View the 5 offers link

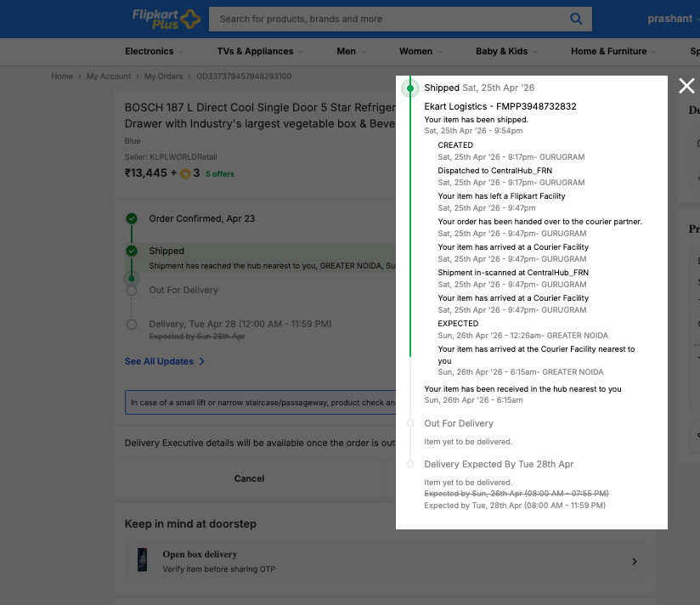tap(220, 174)
